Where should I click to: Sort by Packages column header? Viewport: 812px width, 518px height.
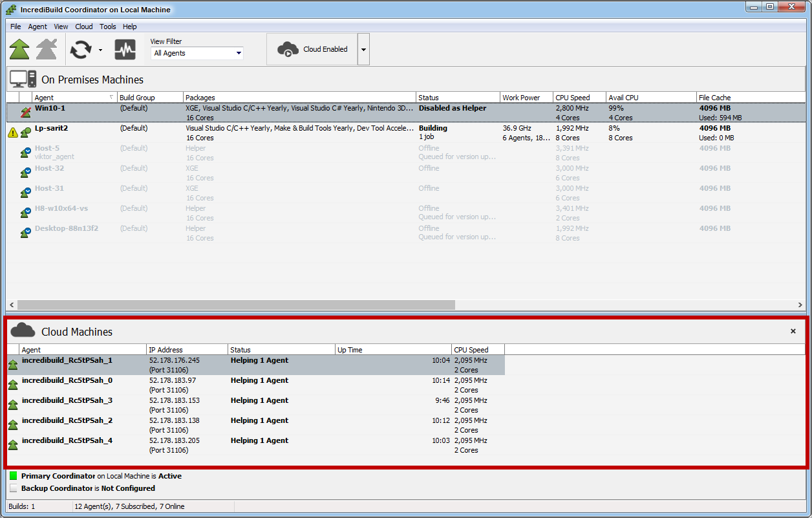(x=299, y=97)
